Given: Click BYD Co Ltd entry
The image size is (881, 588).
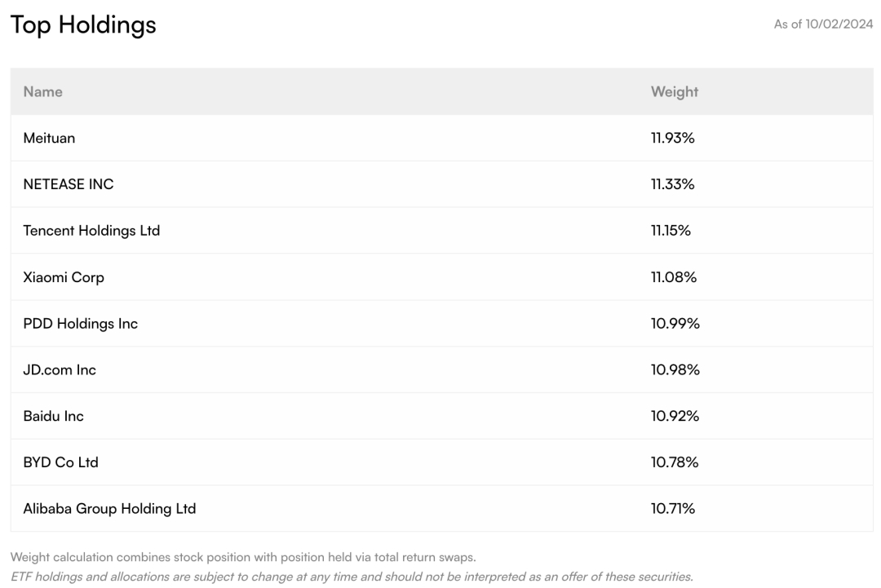Looking at the screenshot, I should pos(60,462).
